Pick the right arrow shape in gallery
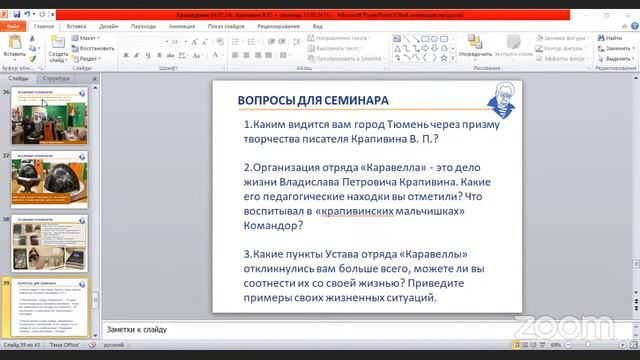640x360 pixels. [x=425, y=49]
